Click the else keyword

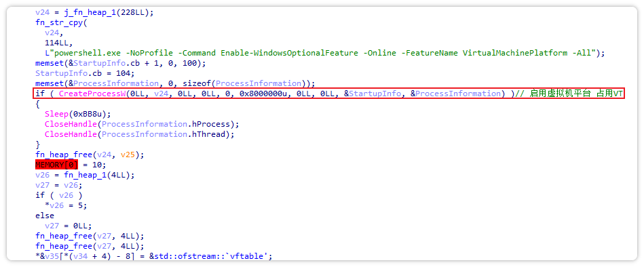[x=45, y=215]
